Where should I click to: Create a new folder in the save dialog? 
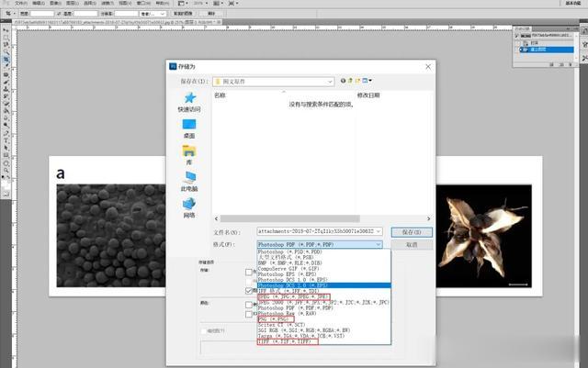(357, 81)
